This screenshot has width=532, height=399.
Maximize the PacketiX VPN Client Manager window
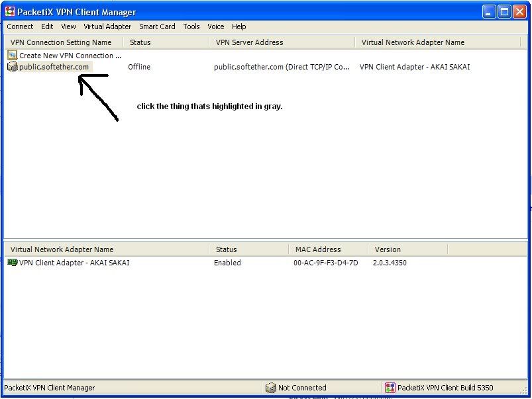coord(504,12)
